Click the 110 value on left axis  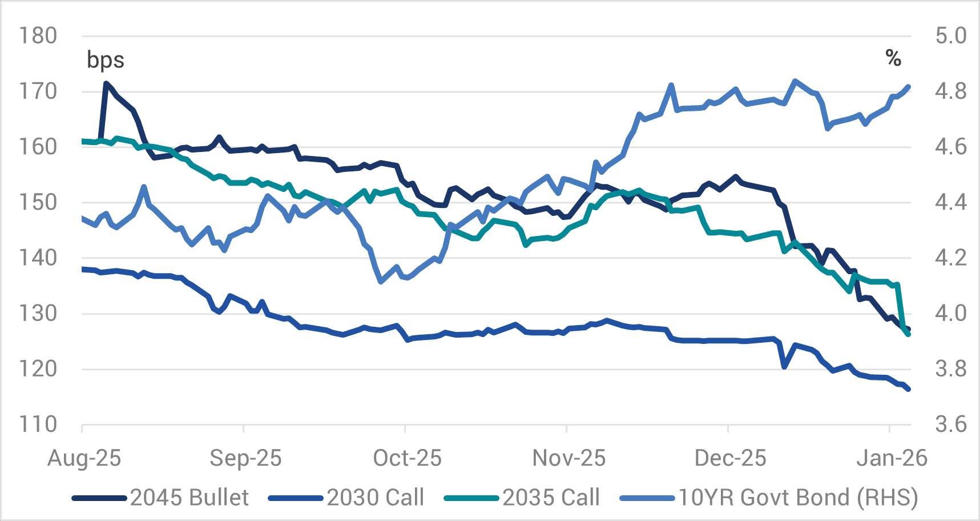click(38, 424)
